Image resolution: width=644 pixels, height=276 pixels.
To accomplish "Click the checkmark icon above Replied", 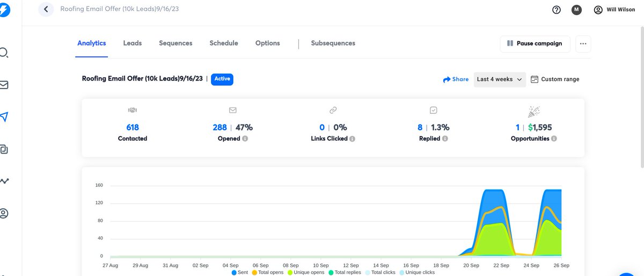I will [434, 110].
